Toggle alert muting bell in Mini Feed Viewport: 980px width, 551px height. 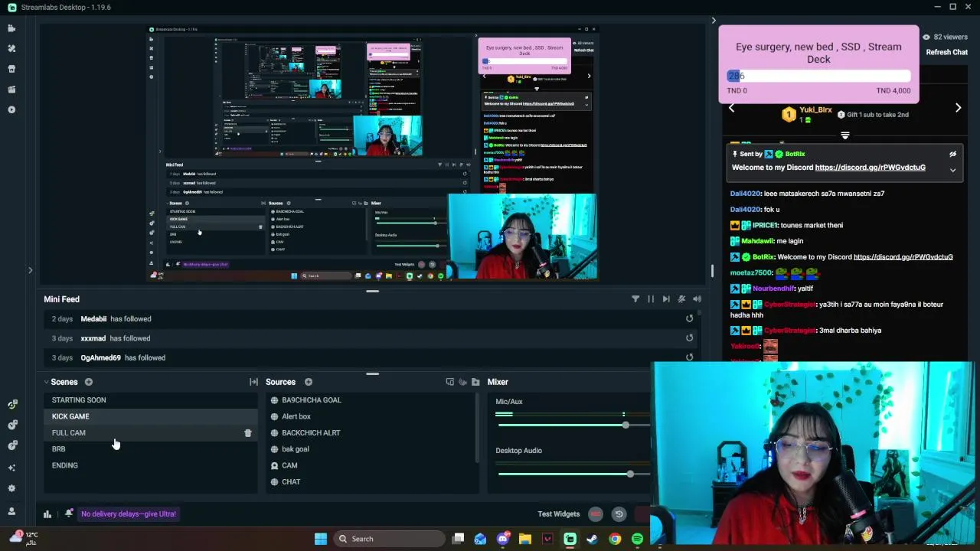coord(681,299)
